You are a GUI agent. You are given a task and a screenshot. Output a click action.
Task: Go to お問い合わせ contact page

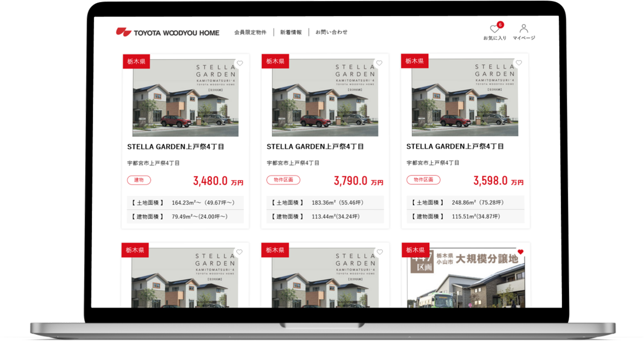pos(331,32)
